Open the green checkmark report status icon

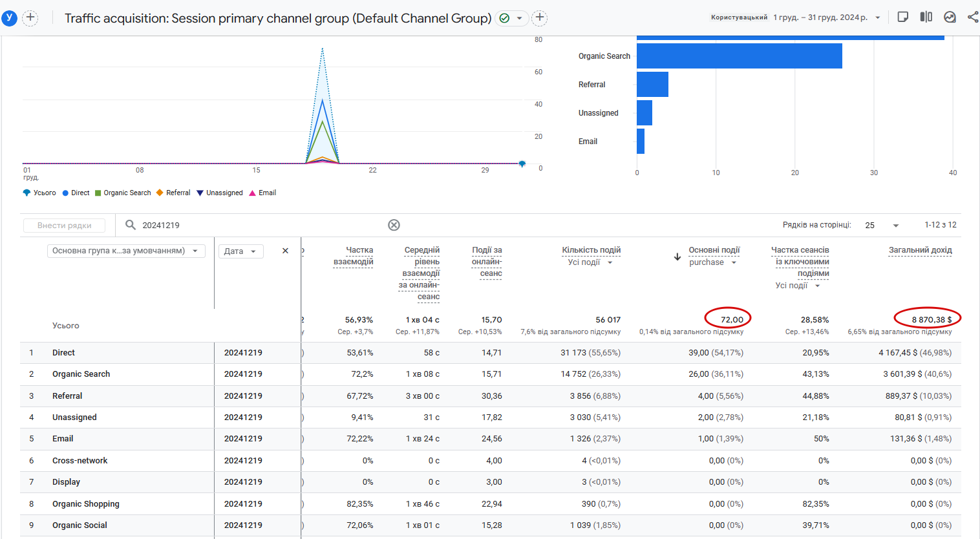[505, 18]
